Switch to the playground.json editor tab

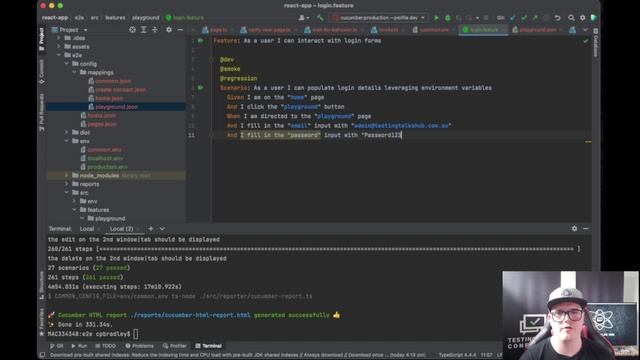pyautogui.click(x=537, y=30)
